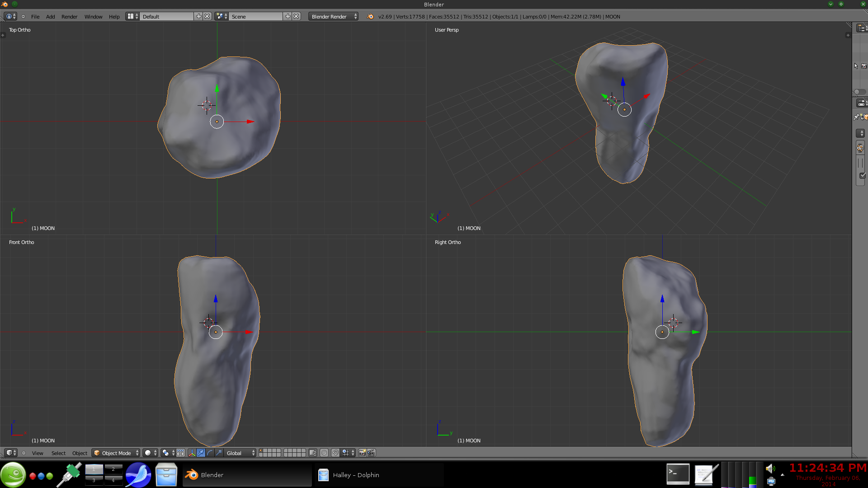Open the pivot point selector
The width and height of the screenshot is (868, 488).
coord(168,453)
